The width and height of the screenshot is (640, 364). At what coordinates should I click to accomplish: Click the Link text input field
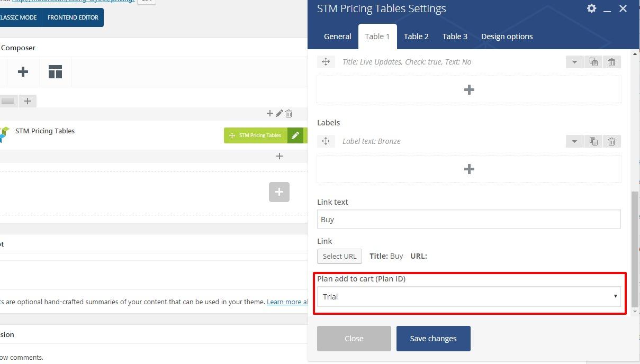pyautogui.click(x=469, y=219)
